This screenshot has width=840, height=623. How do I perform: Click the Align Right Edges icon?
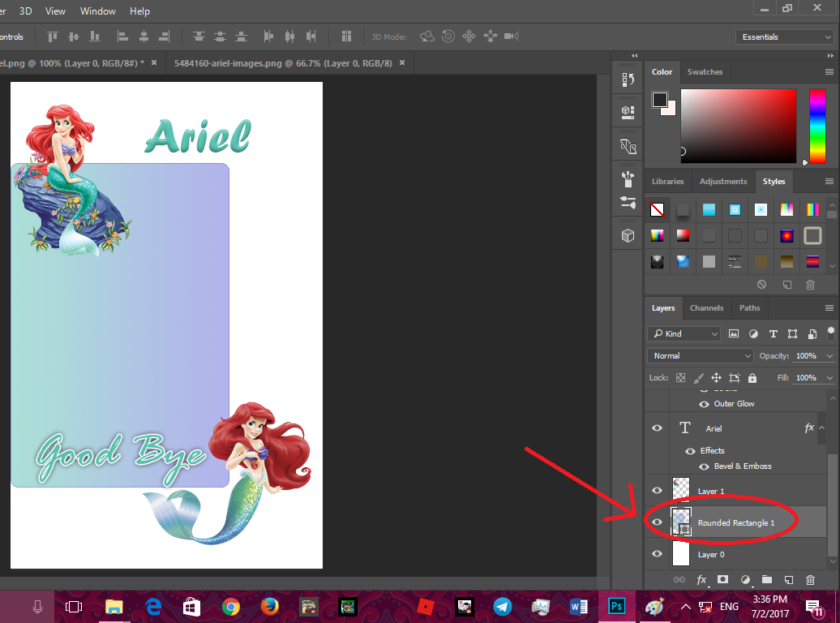(x=165, y=37)
